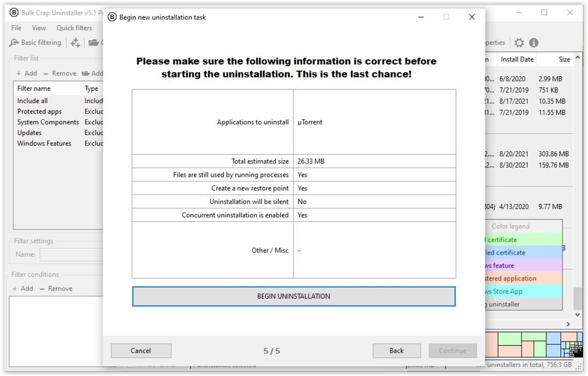This screenshot has width=588, height=376.
Task: Click the BEGIN UNINSTALLATION button
Action: point(294,297)
